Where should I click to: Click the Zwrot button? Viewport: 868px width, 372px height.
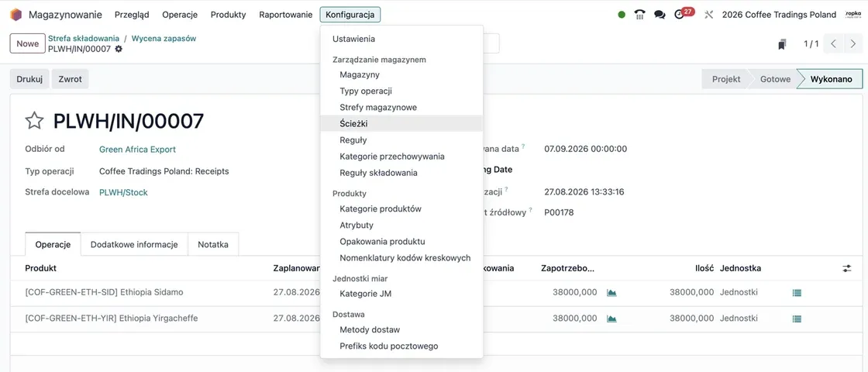pyautogui.click(x=71, y=79)
